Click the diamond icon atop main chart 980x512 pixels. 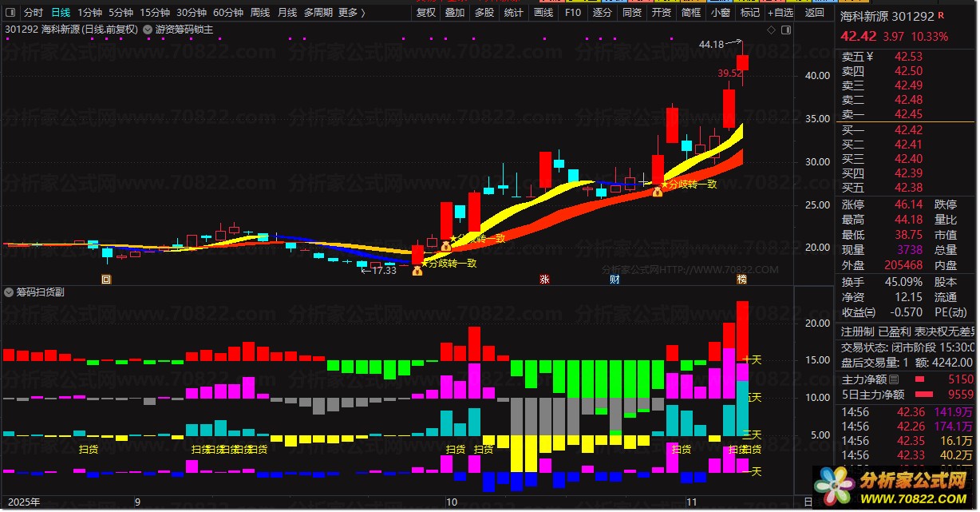pos(771,30)
